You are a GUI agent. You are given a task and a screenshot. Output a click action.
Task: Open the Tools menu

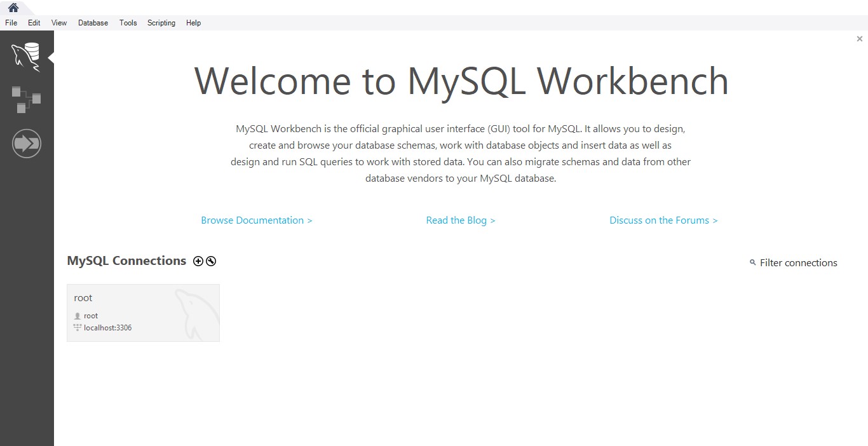tap(128, 23)
